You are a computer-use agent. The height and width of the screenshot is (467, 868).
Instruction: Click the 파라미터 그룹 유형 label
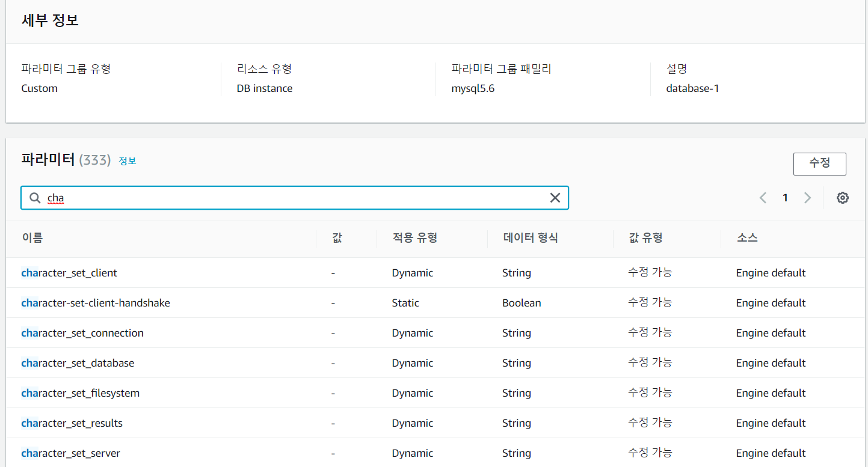tap(66, 69)
